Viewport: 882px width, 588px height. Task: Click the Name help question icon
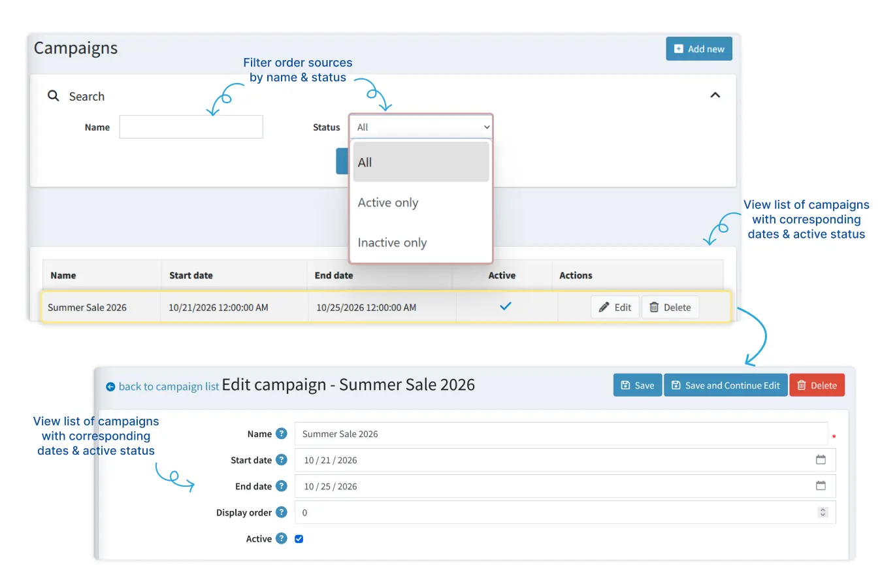tap(282, 433)
